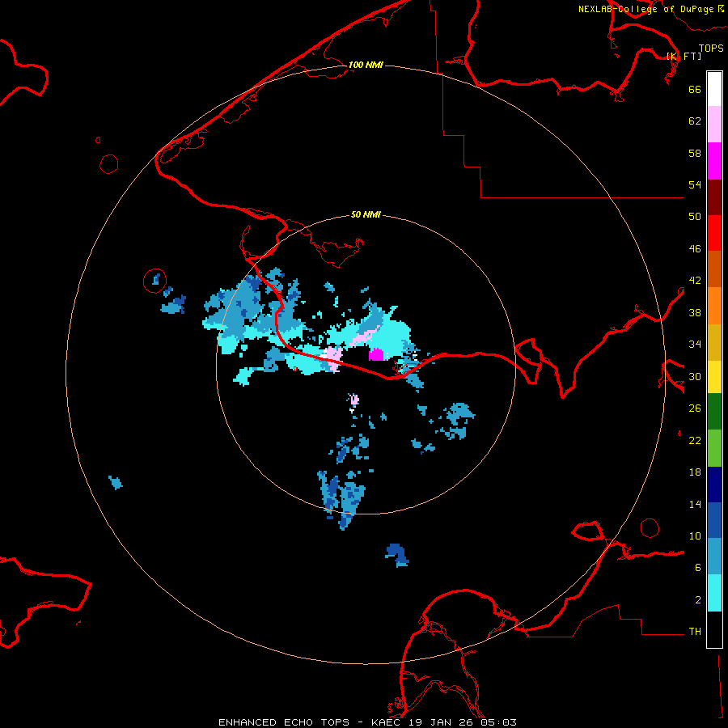This screenshot has width=728, height=728.
Task: Select the navy swatch in the legend
Action: [714, 485]
